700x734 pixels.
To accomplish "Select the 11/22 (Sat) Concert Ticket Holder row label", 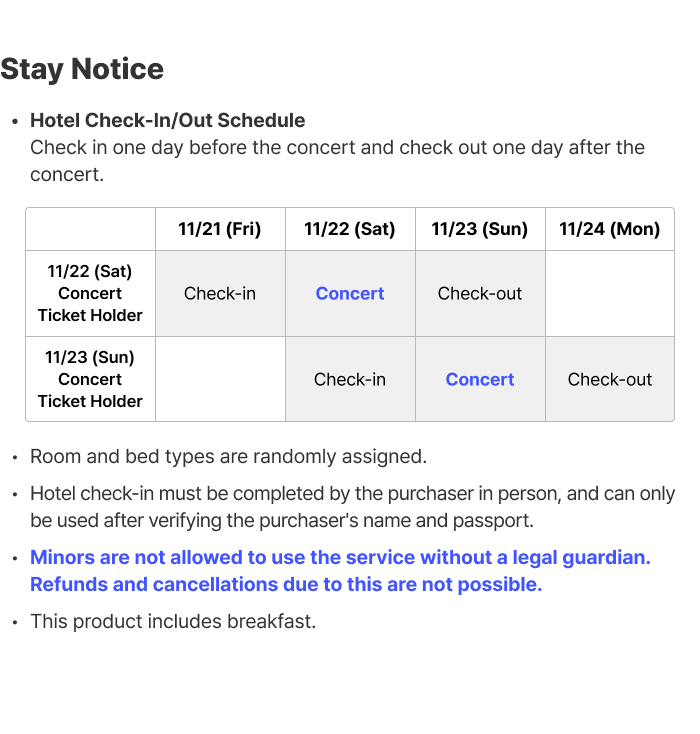I will (x=90, y=294).
